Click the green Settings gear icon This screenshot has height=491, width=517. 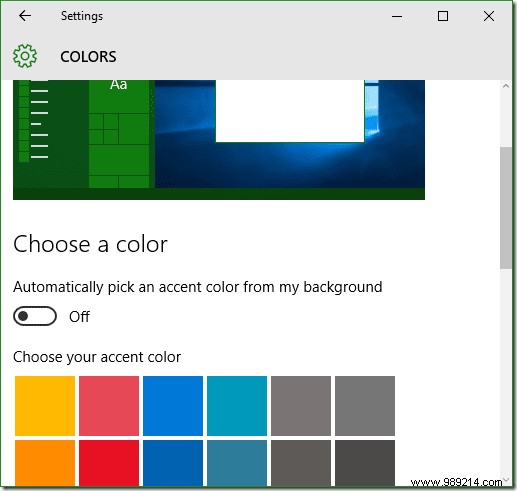point(25,56)
